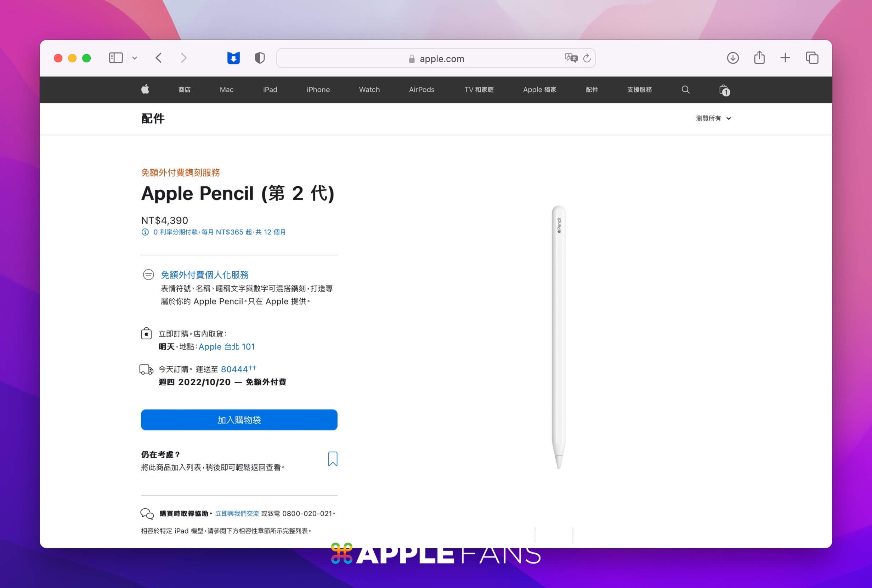Viewport: 872px width, 588px height.
Task: Click the 加入購物袋 button
Action: pyautogui.click(x=239, y=420)
